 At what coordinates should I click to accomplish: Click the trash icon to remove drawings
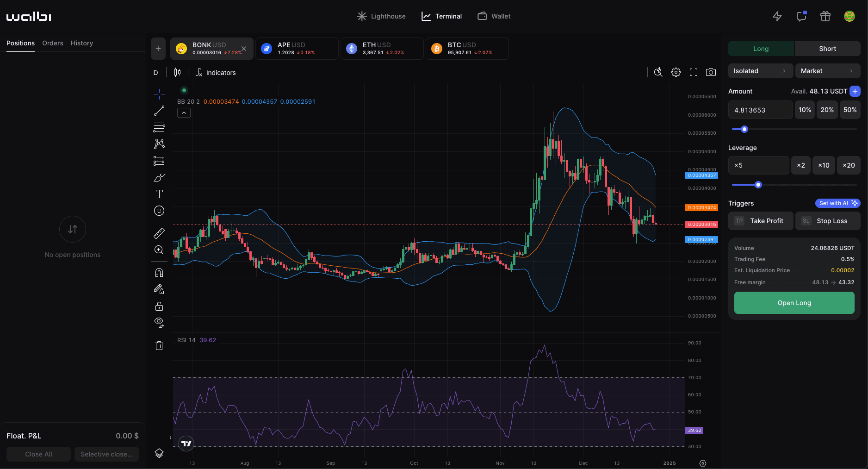[159, 346]
